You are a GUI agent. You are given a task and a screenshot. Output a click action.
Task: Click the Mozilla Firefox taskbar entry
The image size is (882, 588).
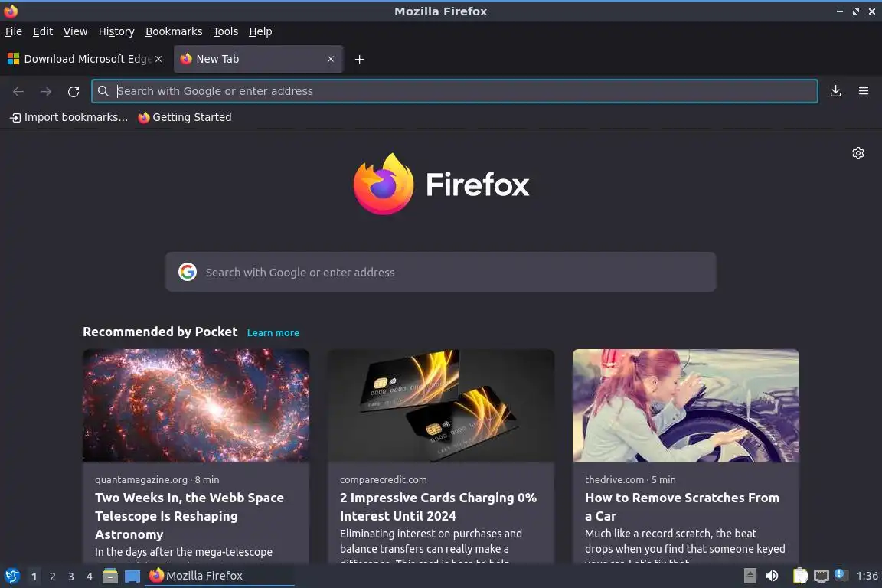pos(220,576)
